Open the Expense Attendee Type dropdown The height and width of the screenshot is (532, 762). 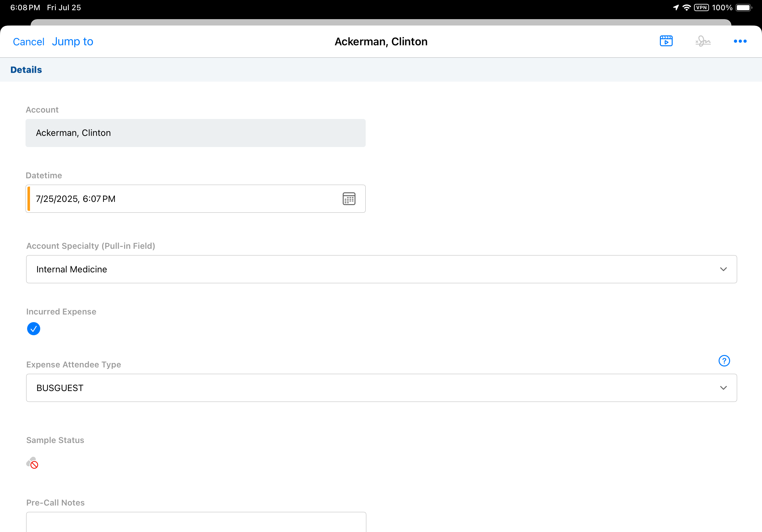[381, 388]
